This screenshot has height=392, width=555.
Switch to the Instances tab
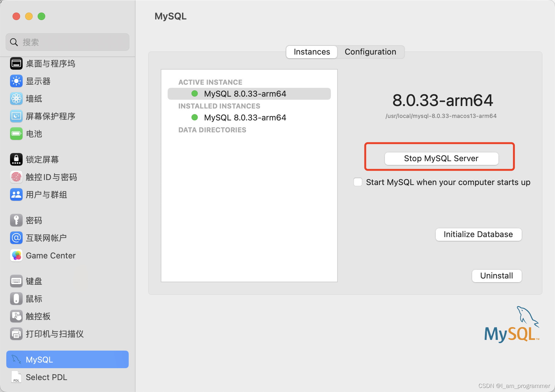click(312, 52)
